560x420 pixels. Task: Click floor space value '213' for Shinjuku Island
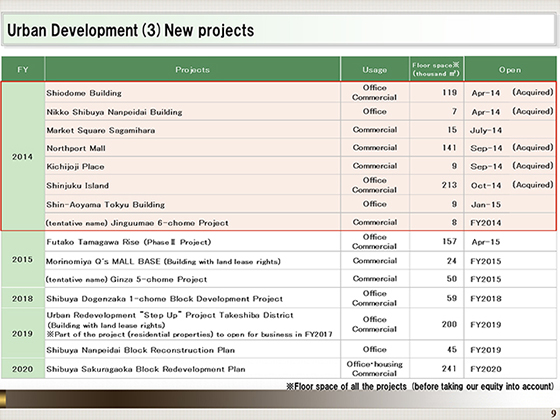click(x=449, y=185)
